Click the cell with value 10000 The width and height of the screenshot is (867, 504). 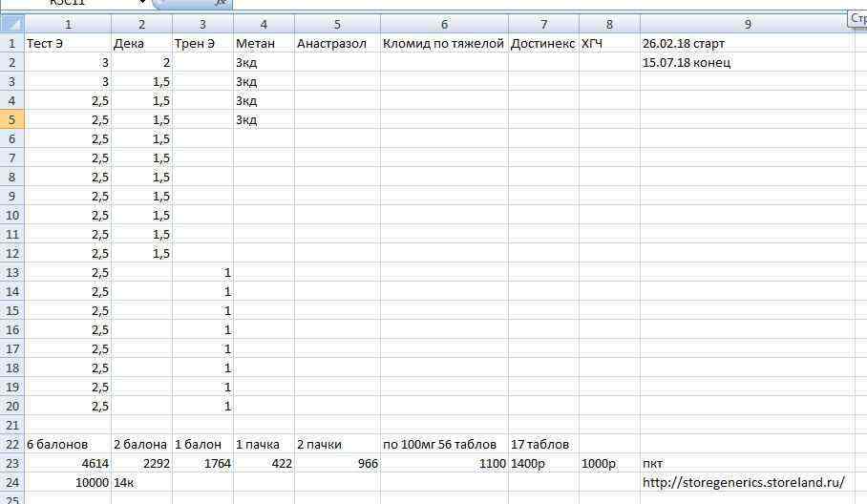point(67,482)
